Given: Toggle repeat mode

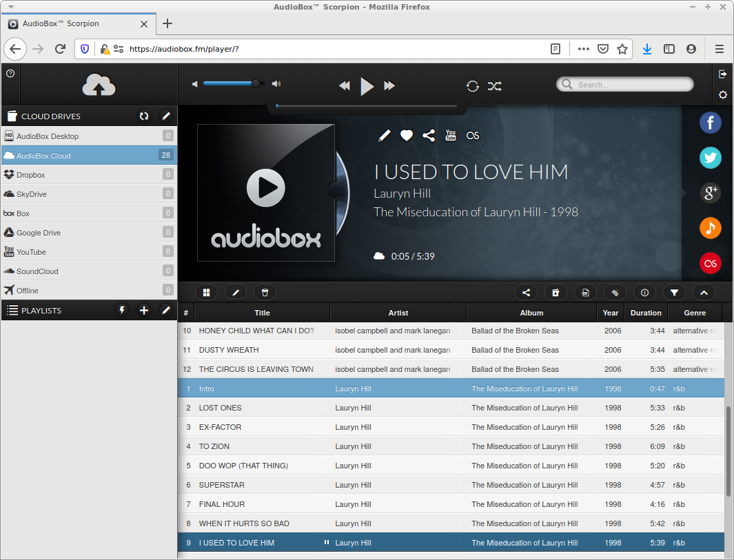Looking at the screenshot, I should 472,86.
